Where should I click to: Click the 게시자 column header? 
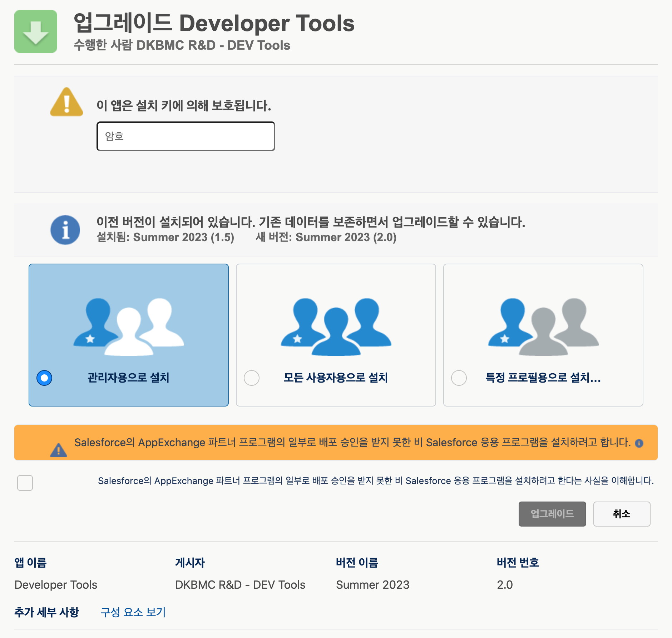tap(190, 563)
